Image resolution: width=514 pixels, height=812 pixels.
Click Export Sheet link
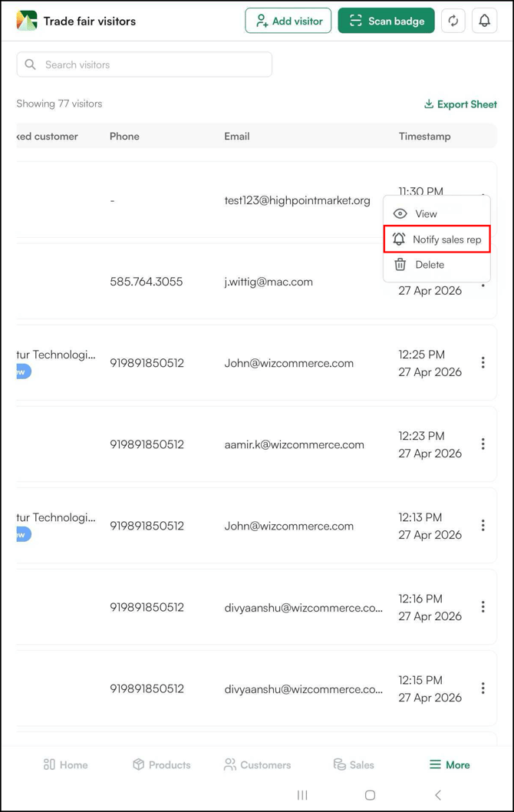tap(461, 104)
